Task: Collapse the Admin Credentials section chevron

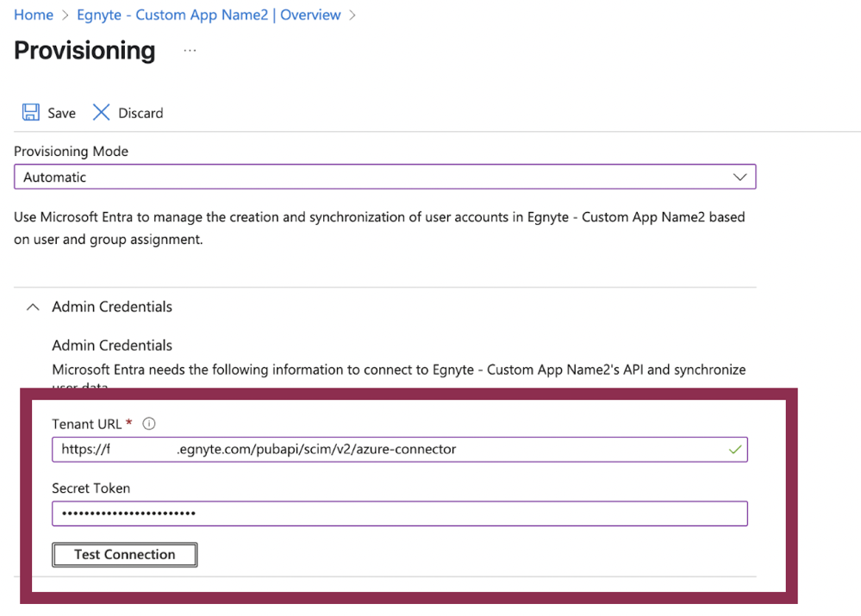Action: (32, 306)
